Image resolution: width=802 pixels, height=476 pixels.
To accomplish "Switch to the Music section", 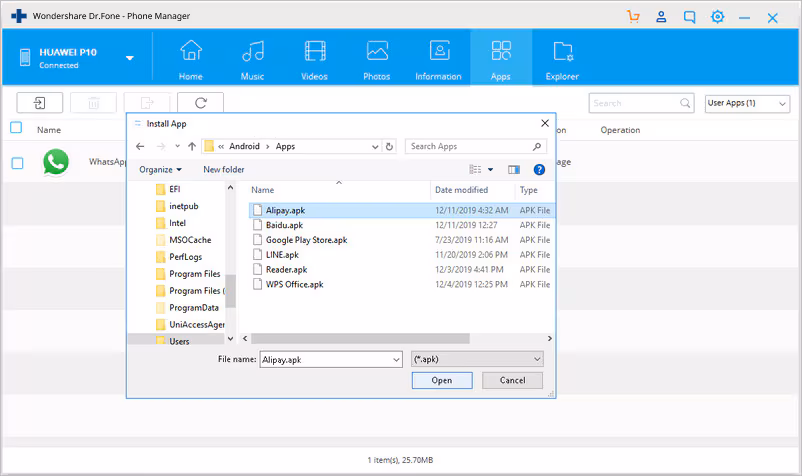I will [x=253, y=60].
